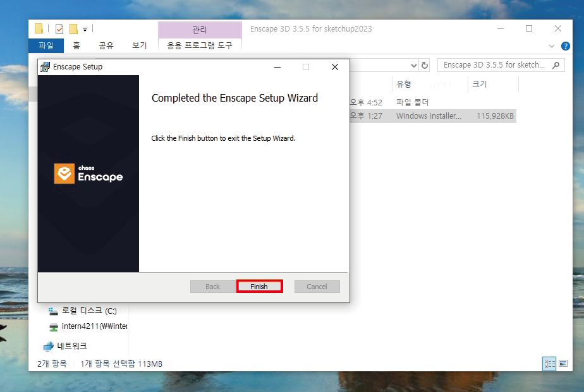Click Explorer folder icon in title bar
The image size is (584, 392).
(x=39, y=28)
